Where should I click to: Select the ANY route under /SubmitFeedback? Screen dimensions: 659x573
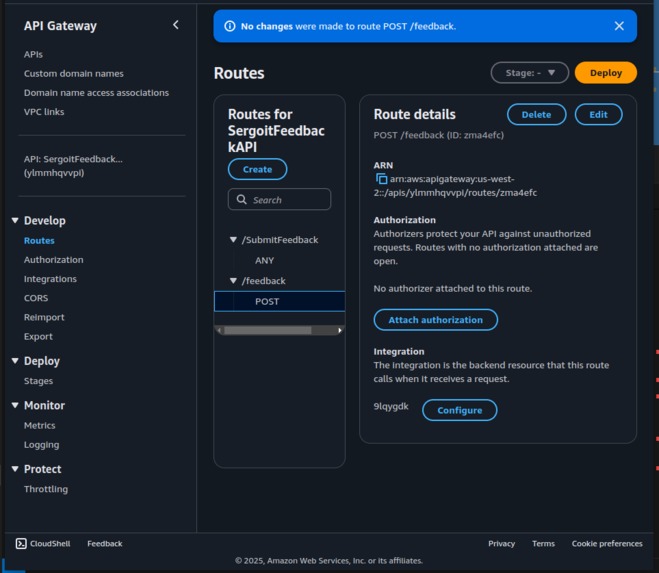[x=264, y=261]
